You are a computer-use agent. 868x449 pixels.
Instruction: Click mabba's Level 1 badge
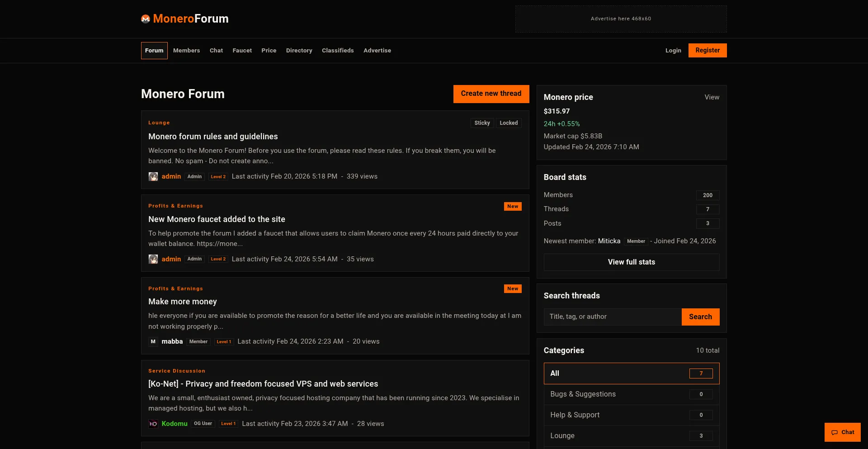(x=224, y=342)
